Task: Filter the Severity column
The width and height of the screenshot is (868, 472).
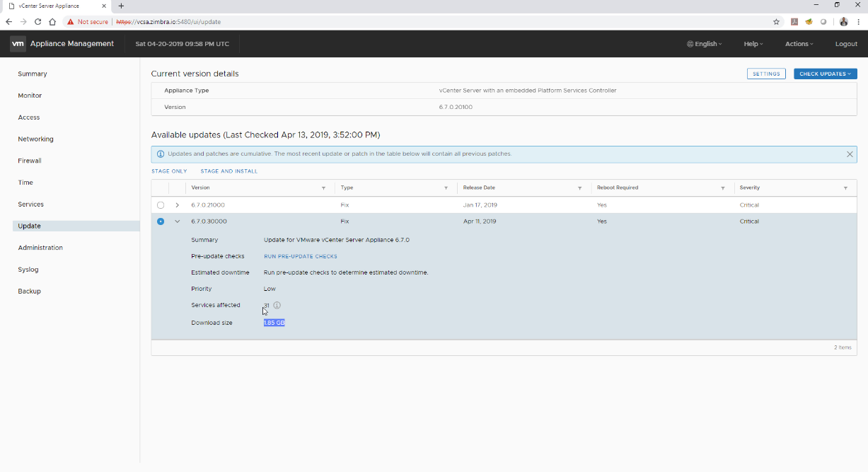Action: coord(846,188)
